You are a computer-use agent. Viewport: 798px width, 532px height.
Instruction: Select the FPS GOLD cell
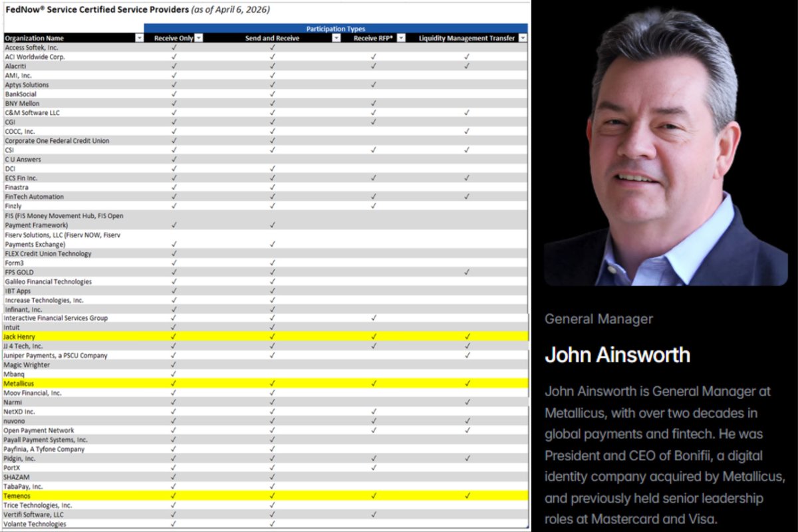tap(74, 272)
